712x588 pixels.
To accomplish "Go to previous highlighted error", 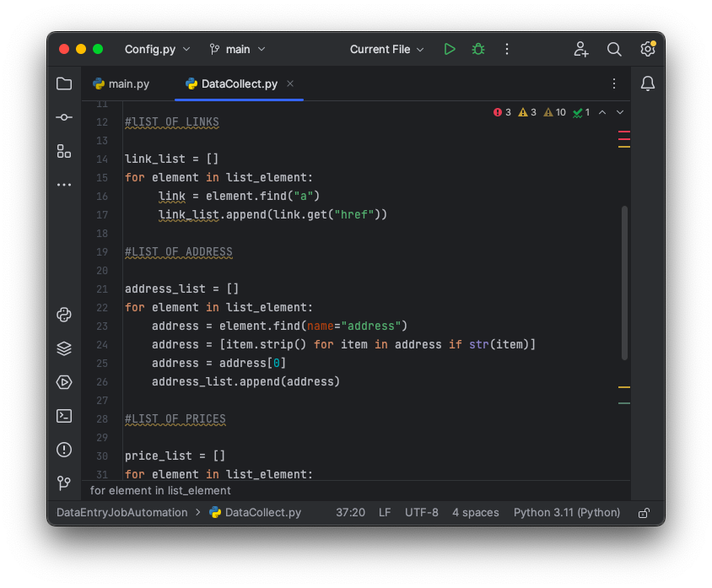I will 602,112.
